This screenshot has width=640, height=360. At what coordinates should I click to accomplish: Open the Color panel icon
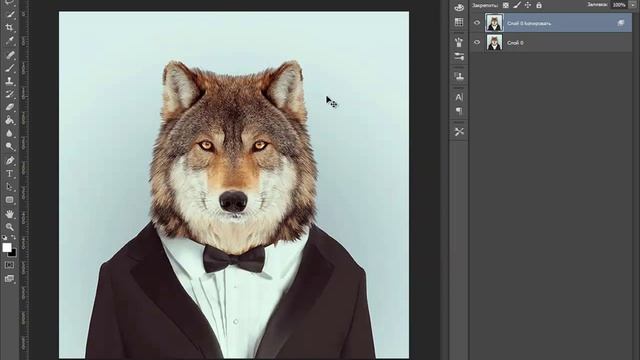[x=459, y=8]
